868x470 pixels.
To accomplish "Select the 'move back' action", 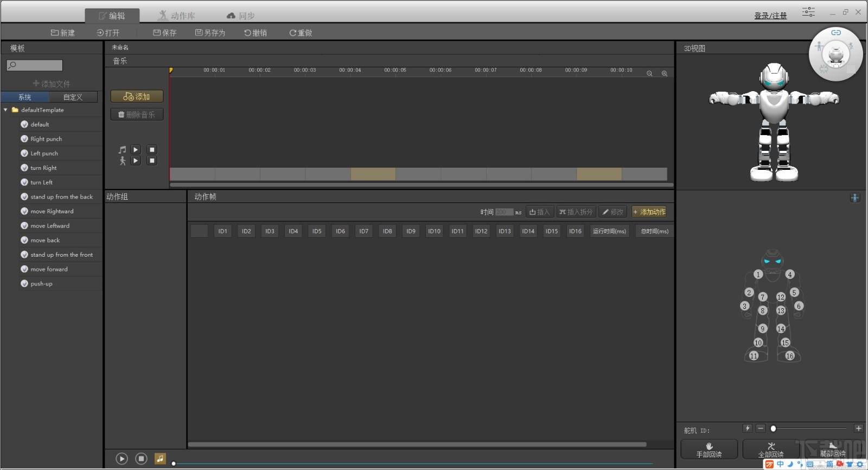I will [x=45, y=240].
